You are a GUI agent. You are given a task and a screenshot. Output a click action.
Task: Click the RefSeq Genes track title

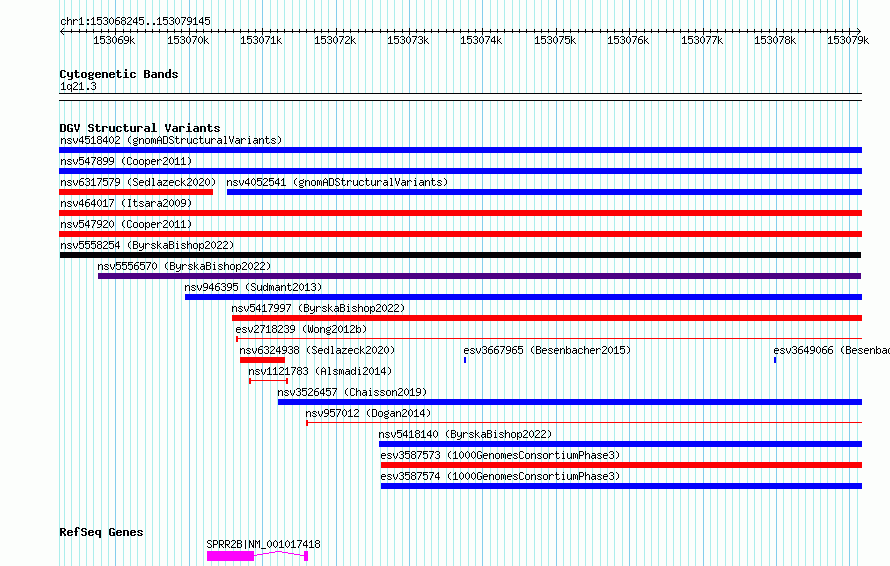point(101,533)
